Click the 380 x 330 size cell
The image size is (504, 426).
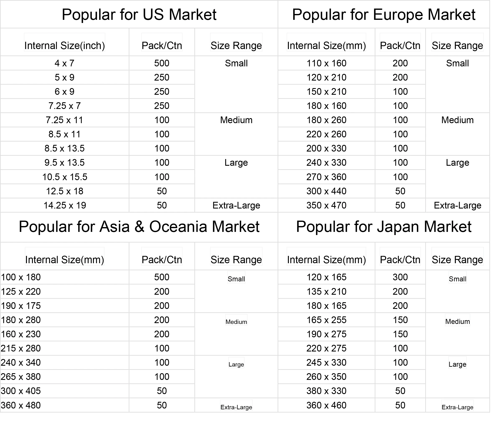pos(326,391)
